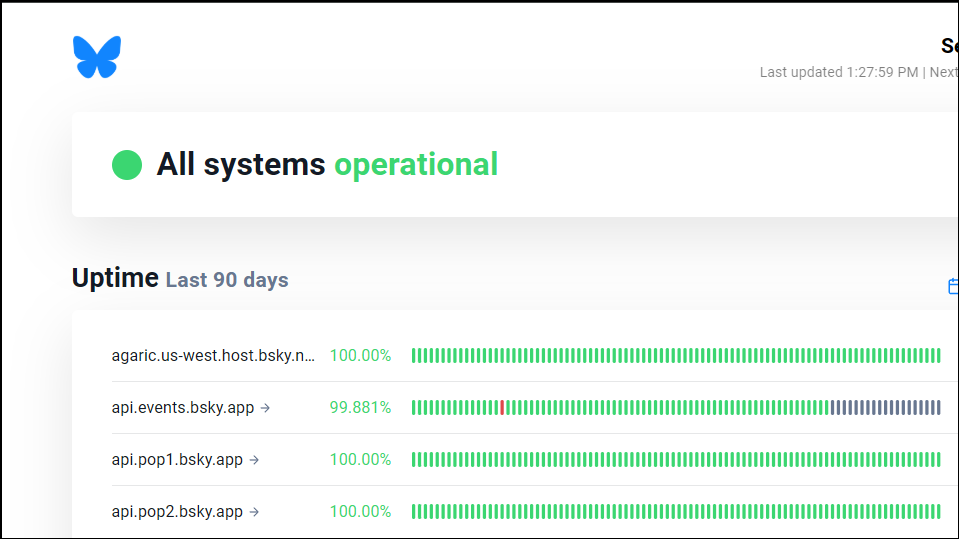Viewport: 959px width, 539px height.
Task: Open the api.events.bsky.app arrow link icon
Action: [265, 407]
